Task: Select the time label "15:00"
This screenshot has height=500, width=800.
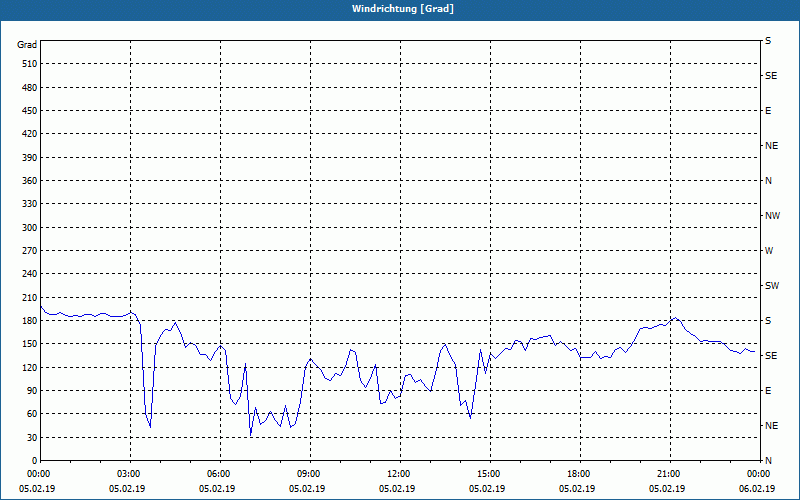Action: tap(490, 474)
